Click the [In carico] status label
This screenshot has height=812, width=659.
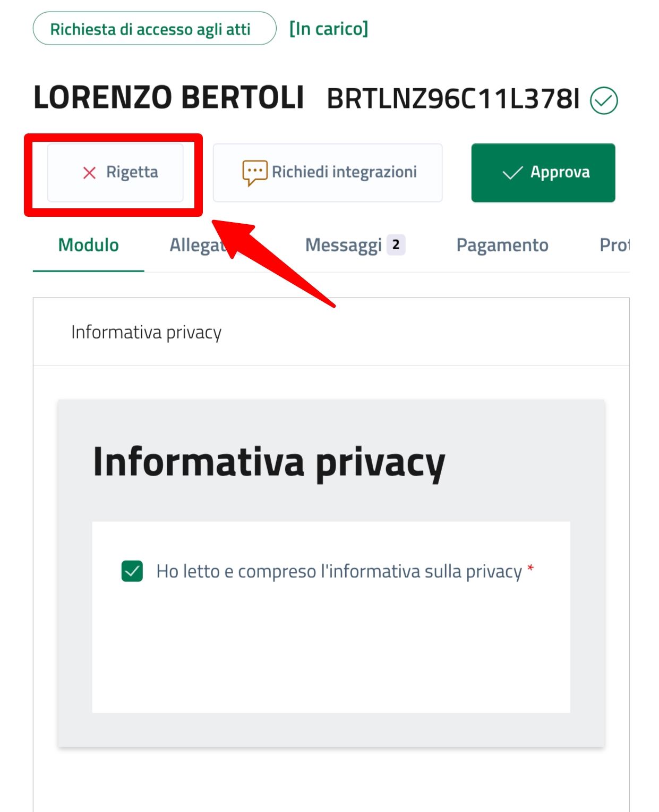328,29
